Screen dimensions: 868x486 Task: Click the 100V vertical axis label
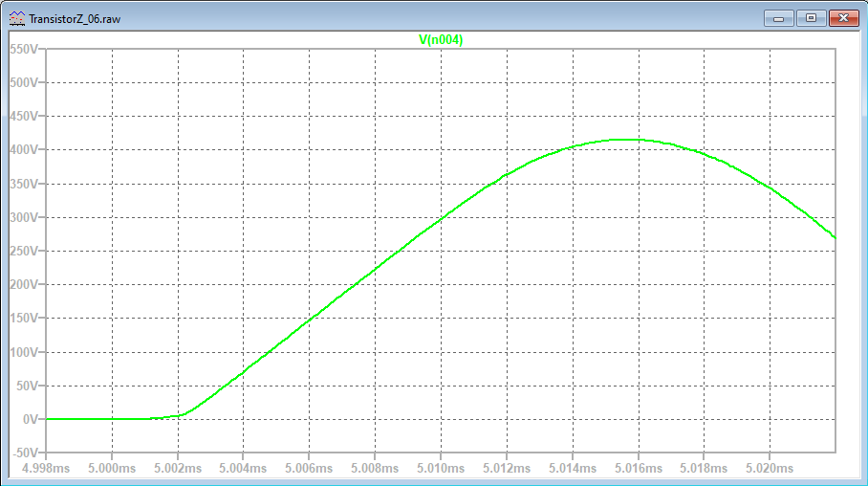coord(25,352)
